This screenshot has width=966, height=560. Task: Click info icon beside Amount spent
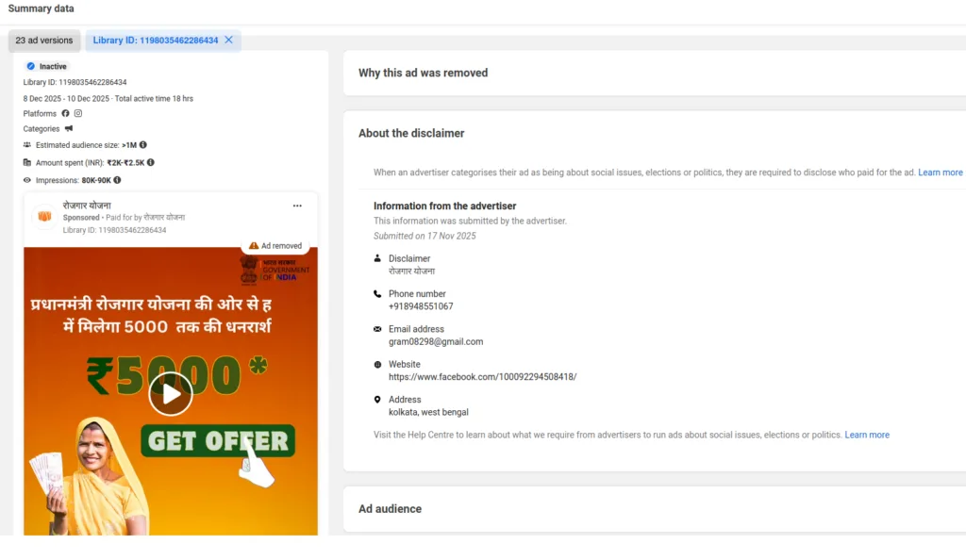tap(151, 162)
